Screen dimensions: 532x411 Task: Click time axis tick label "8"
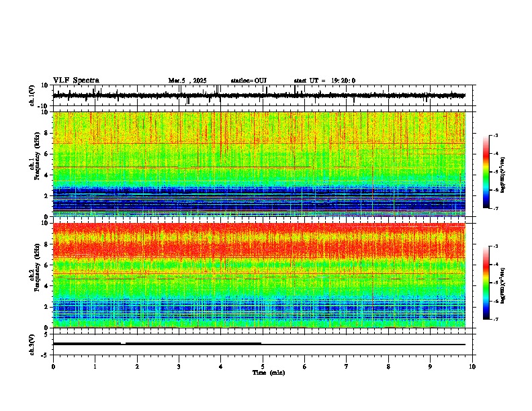[388, 367]
